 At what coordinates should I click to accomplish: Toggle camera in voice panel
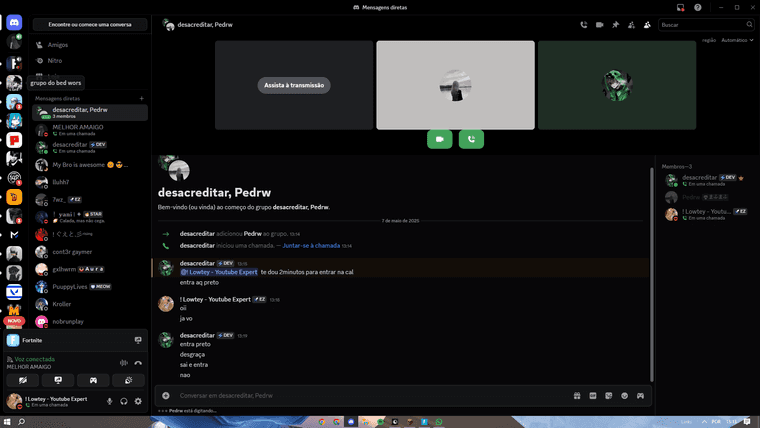(x=23, y=380)
